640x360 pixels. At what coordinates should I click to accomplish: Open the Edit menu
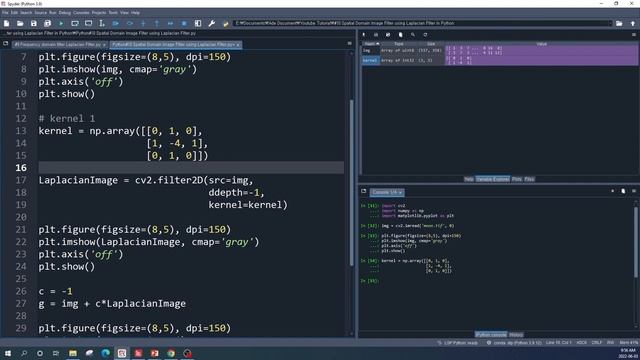[14, 13]
